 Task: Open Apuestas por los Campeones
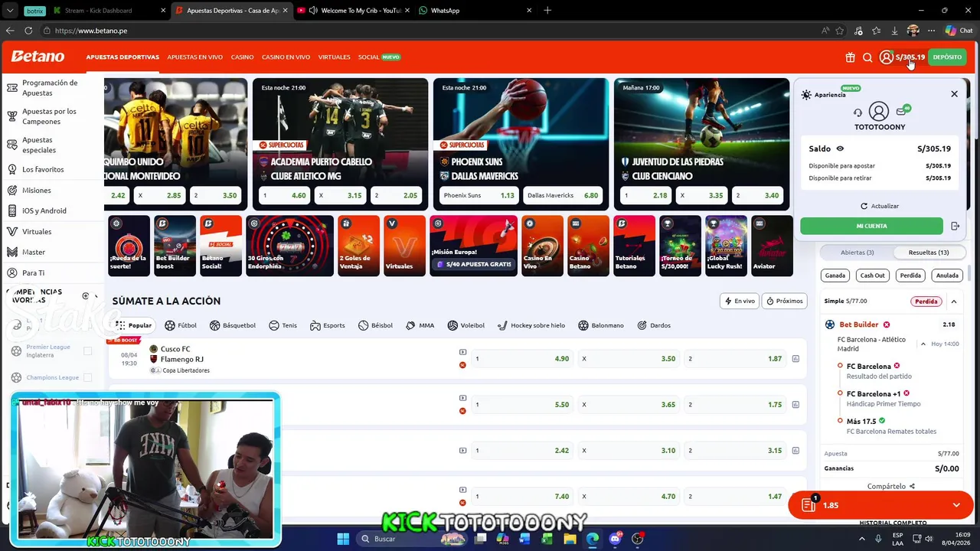point(52,116)
